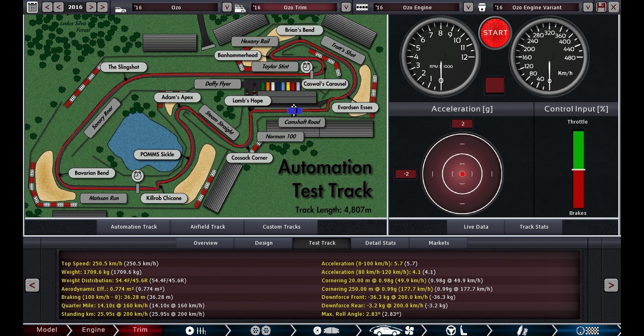Switch to the Detail Stats tab

380,243
